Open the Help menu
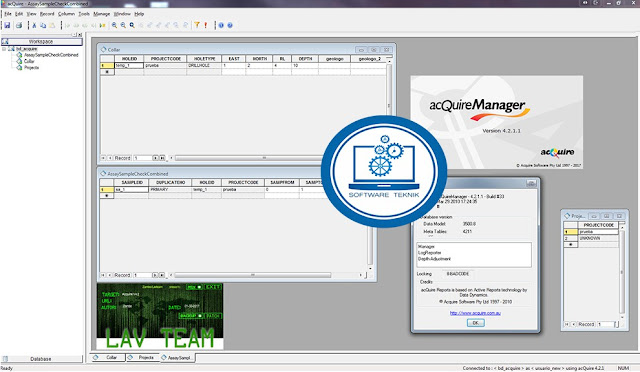 pos(139,14)
